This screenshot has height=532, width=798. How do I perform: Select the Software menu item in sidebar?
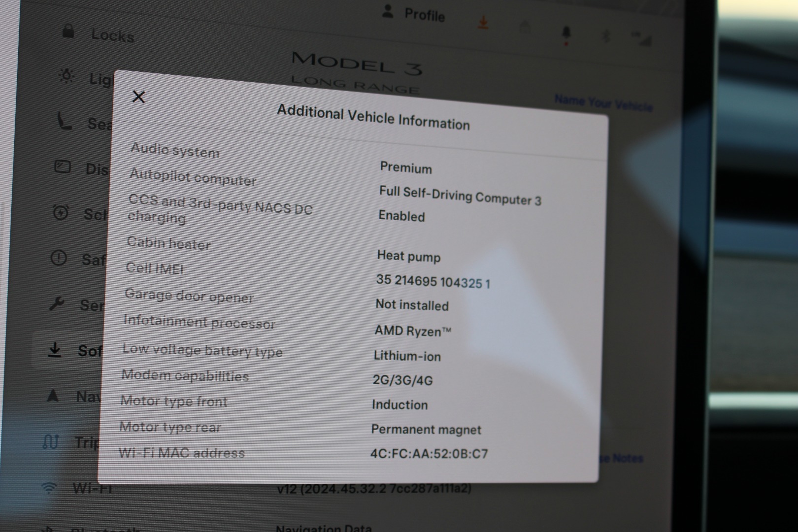click(74, 350)
